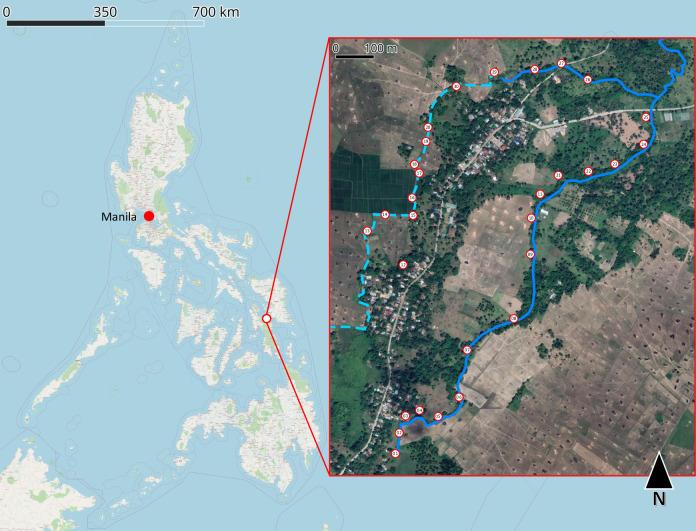Select sampling marker number 14

385,215
